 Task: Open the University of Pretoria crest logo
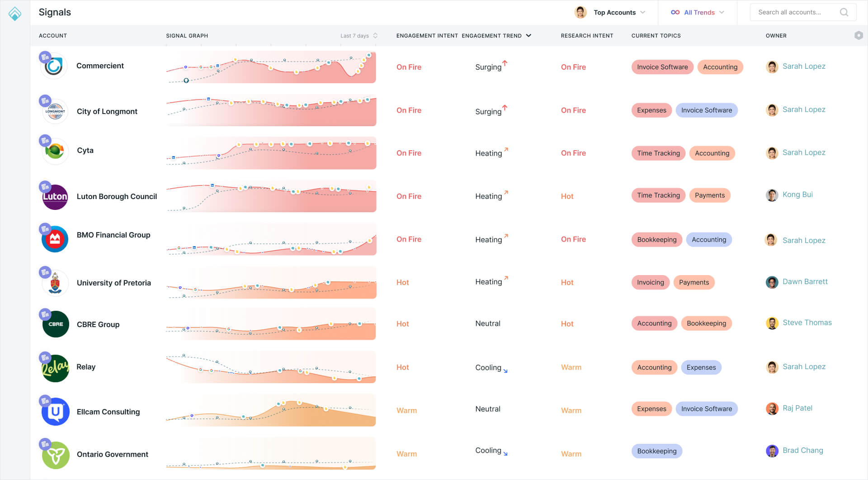coord(55,283)
